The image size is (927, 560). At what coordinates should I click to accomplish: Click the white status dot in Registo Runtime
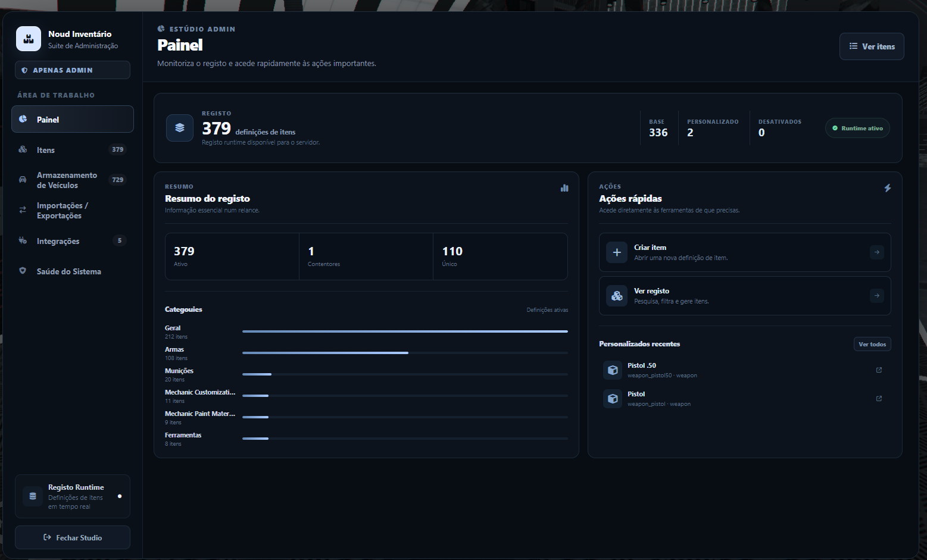pos(120,496)
